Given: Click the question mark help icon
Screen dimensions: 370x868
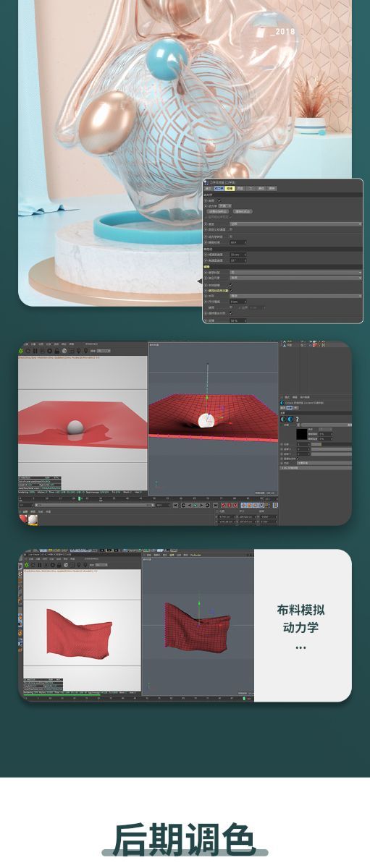Looking at the screenshot, I should coord(297,419).
